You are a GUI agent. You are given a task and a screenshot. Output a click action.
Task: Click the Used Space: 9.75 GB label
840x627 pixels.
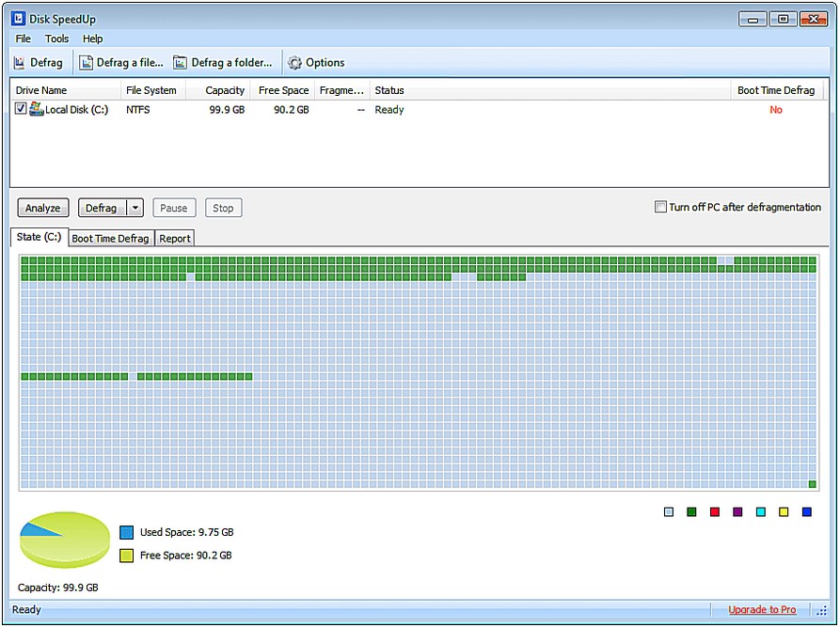coord(187,532)
